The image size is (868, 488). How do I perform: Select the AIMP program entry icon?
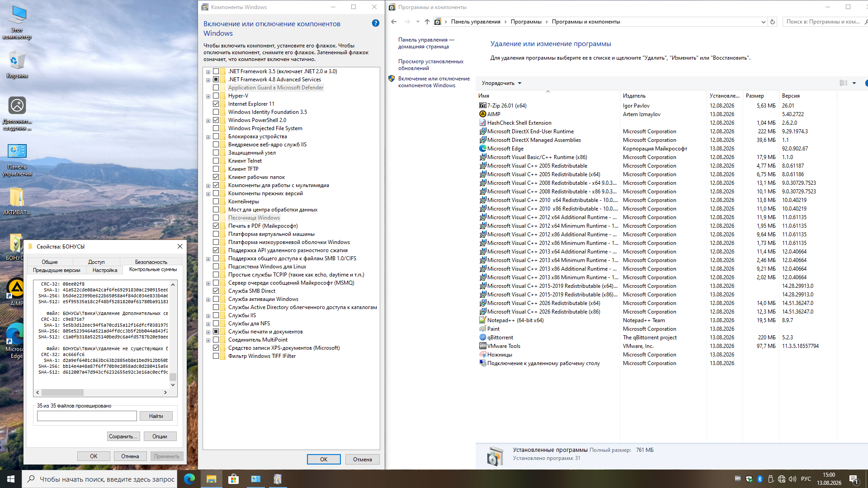pos(482,114)
